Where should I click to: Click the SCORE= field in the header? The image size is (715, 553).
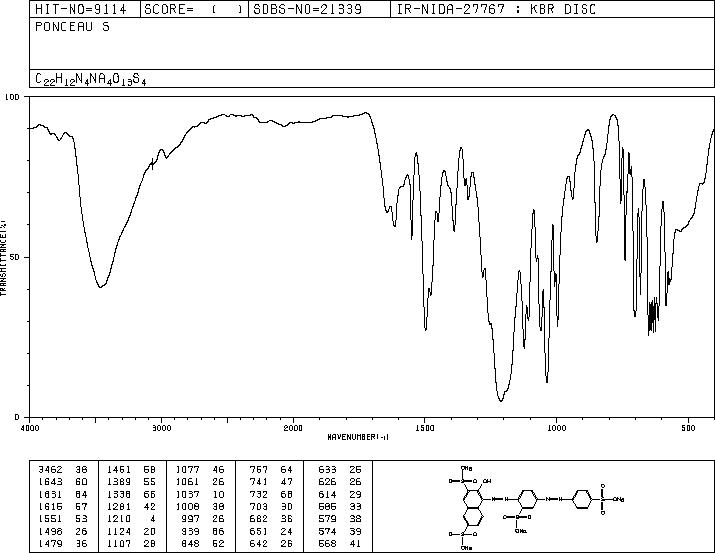[193, 9]
